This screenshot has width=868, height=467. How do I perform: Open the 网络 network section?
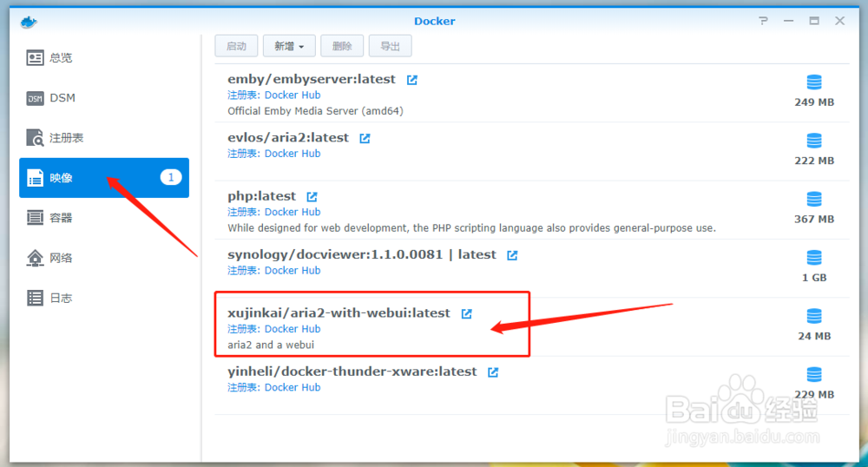click(104, 258)
